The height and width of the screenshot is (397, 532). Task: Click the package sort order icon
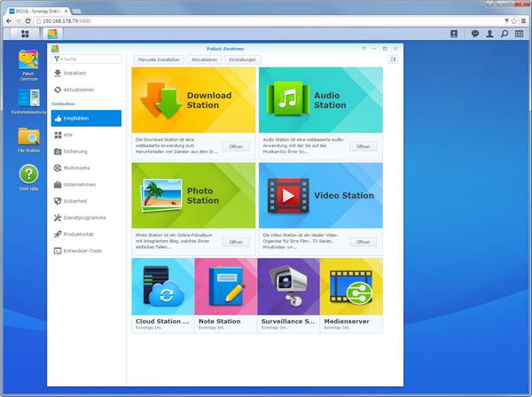[x=393, y=59]
